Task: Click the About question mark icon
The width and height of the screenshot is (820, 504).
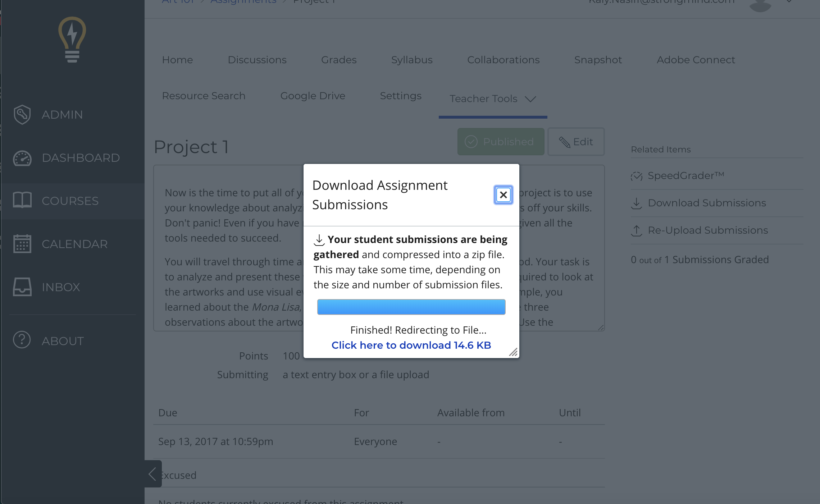Action: click(22, 340)
